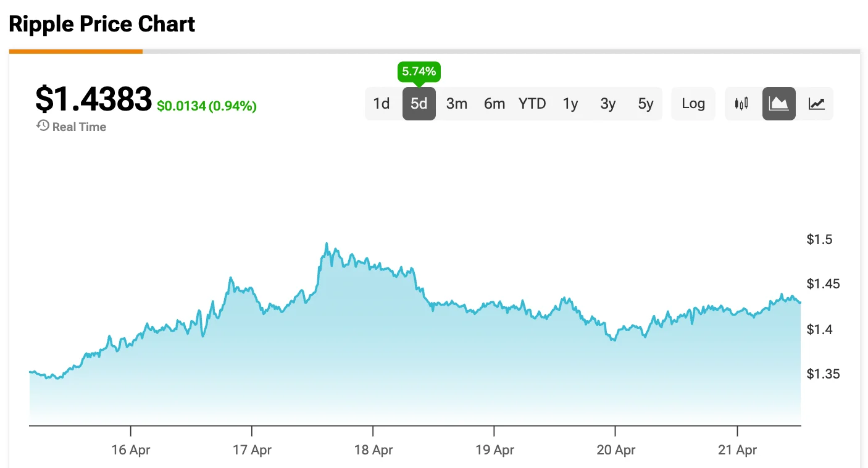Enable logarithmic price axis via Log
Screen dimensions: 868x468
693,104
